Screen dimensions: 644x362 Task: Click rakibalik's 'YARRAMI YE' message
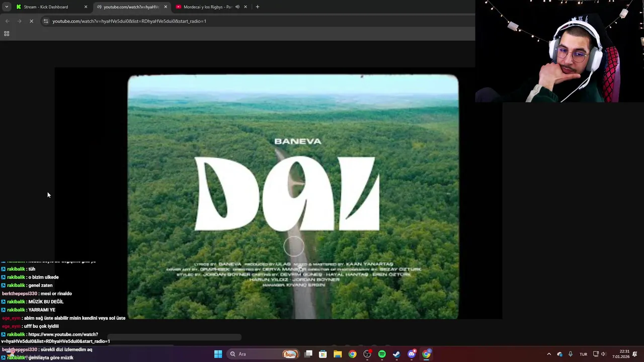[x=42, y=310]
